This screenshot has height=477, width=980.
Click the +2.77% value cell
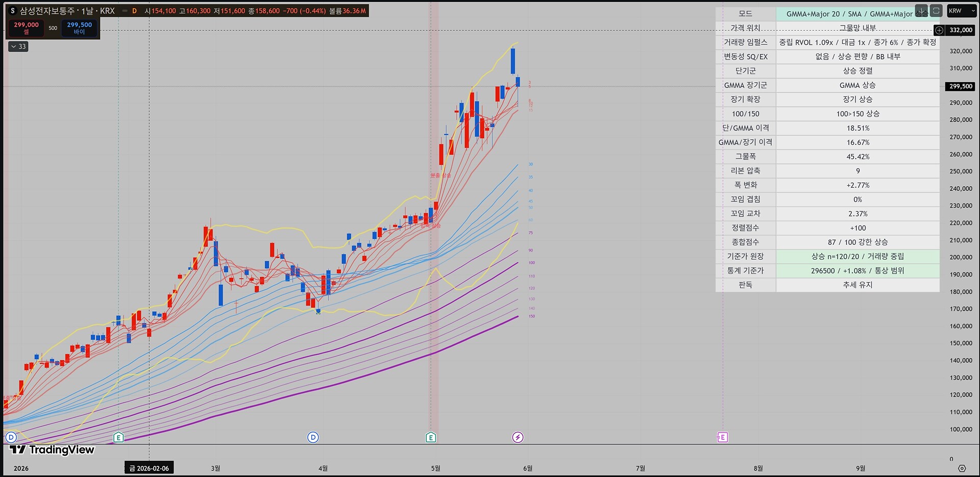857,185
